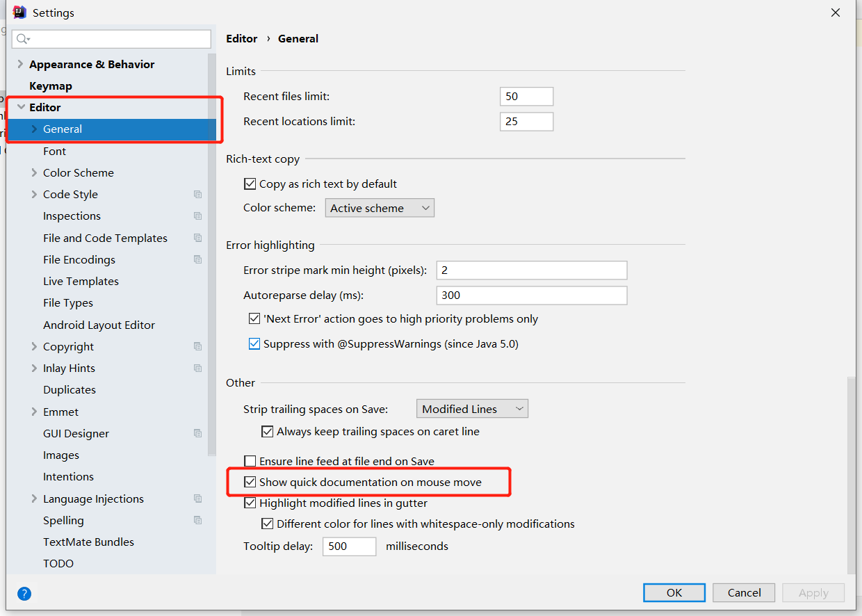Select TODO settings page
This screenshot has height=616, width=862.
pyautogui.click(x=58, y=564)
